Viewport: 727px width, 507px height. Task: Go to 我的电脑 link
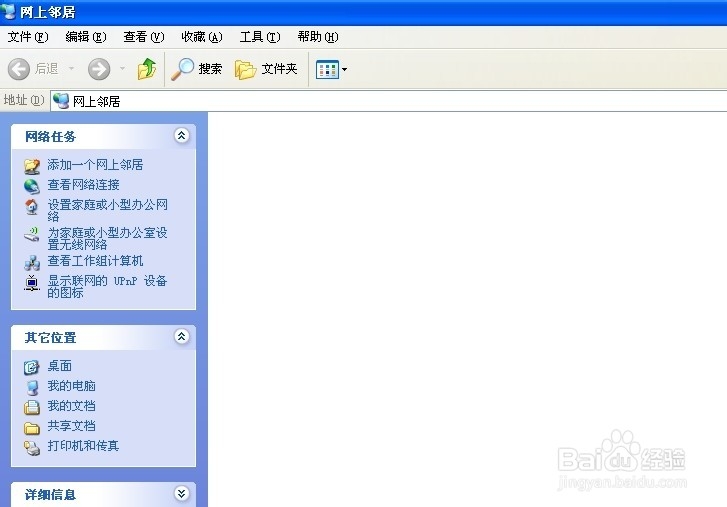[x=71, y=386]
